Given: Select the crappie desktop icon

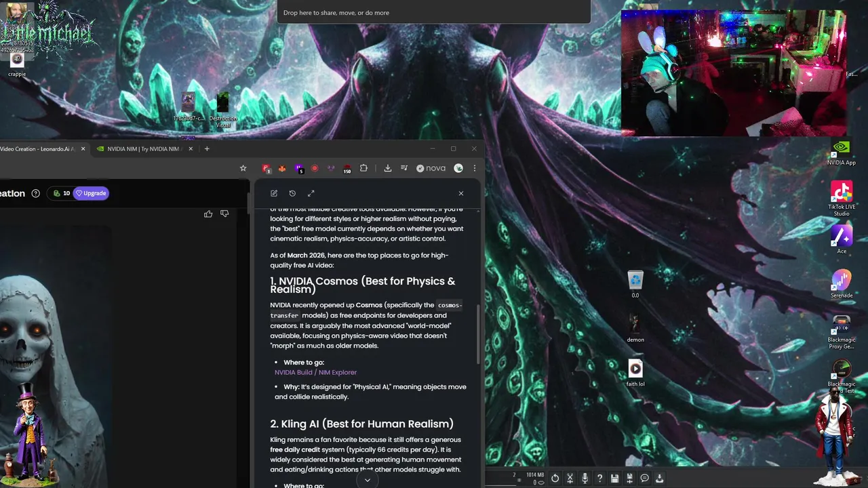Looking at the screenshot, I should 17,64.
